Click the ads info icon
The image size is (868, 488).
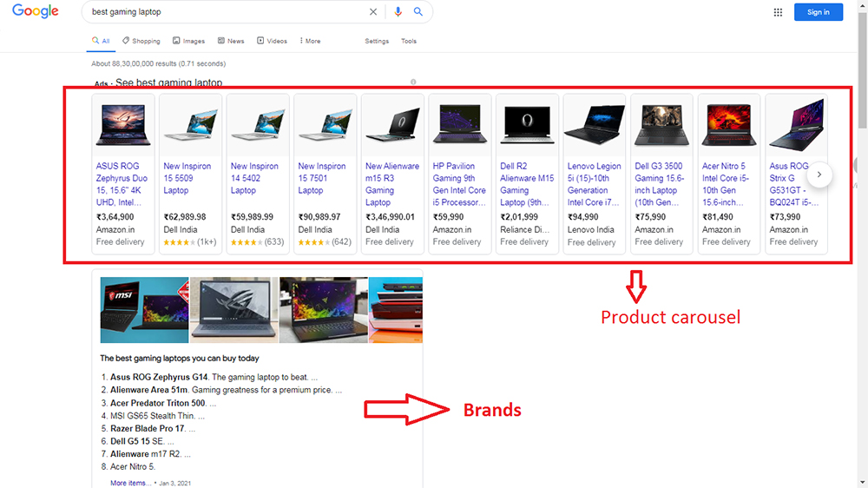click(x=413, y=82)
